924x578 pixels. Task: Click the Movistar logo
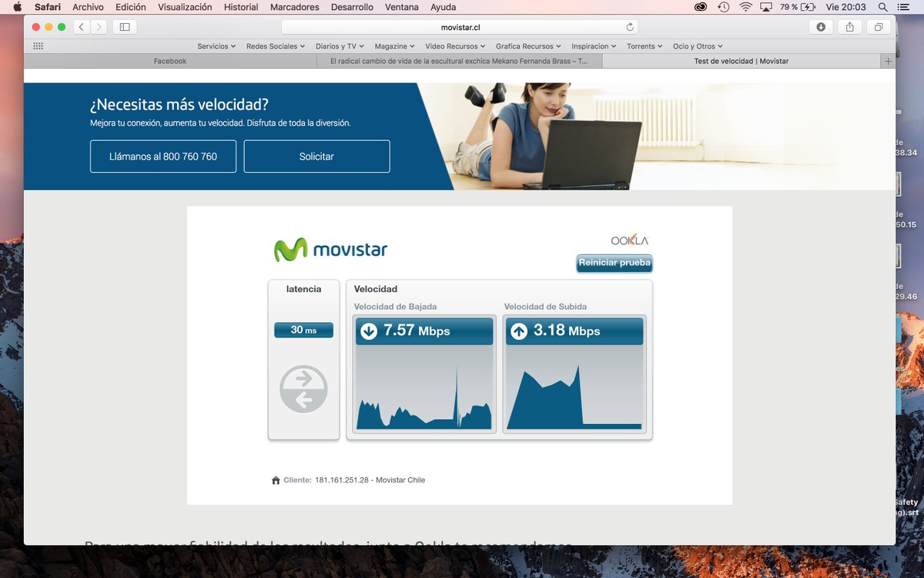click(x=331, y=250)
